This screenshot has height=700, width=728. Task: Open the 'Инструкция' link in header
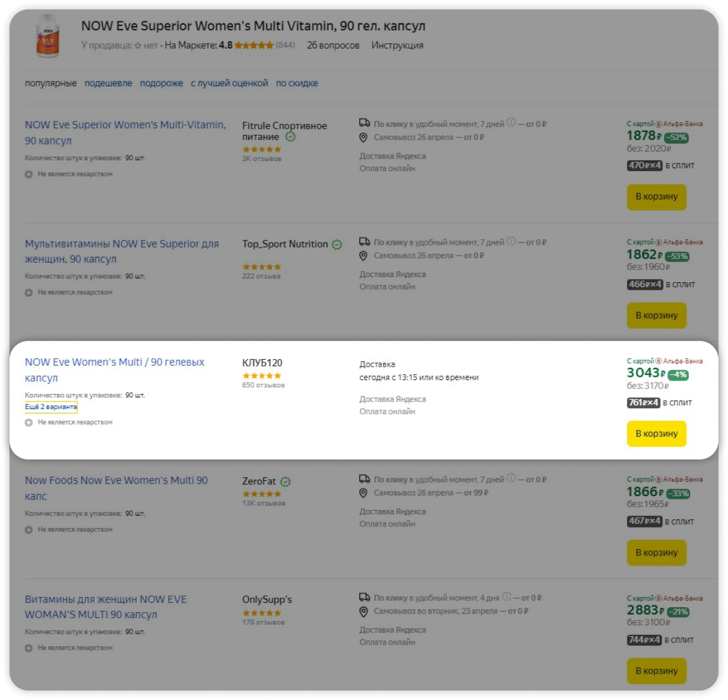[x=397, y=45]
